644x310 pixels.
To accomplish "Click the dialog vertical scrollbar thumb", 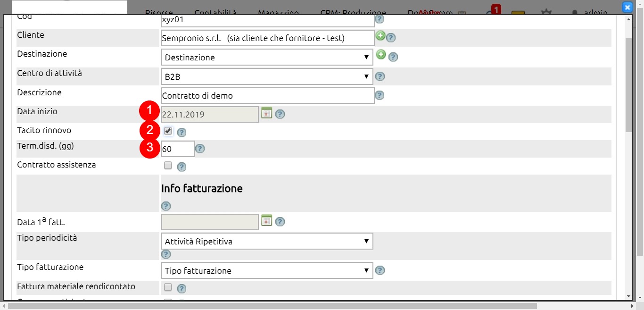I will coord(629,85).
